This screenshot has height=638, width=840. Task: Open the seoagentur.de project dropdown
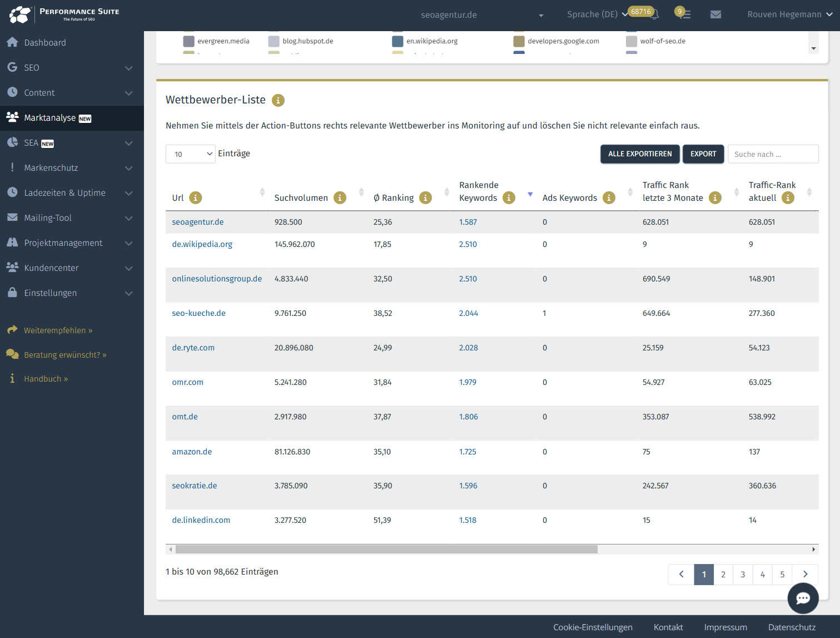click(482, 15)
